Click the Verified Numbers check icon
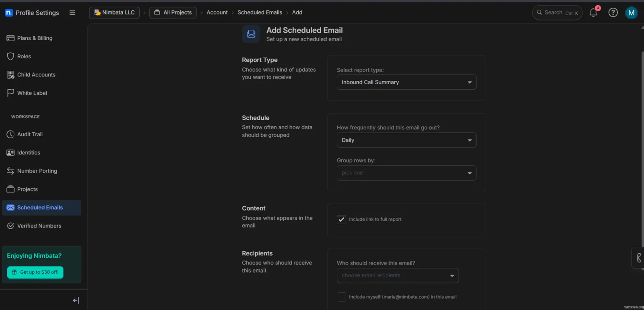 click(x=10, y=226)
